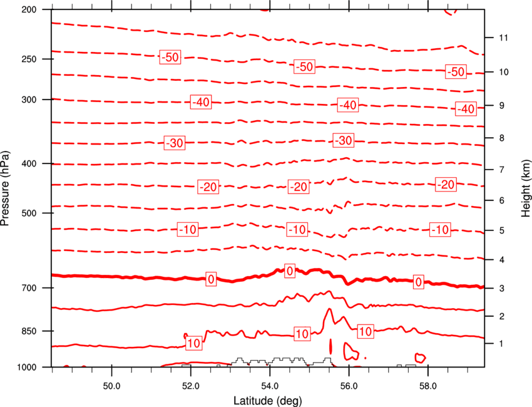Select the 250 pressure tick label
532x407 pixels.
tap(29, 59)
